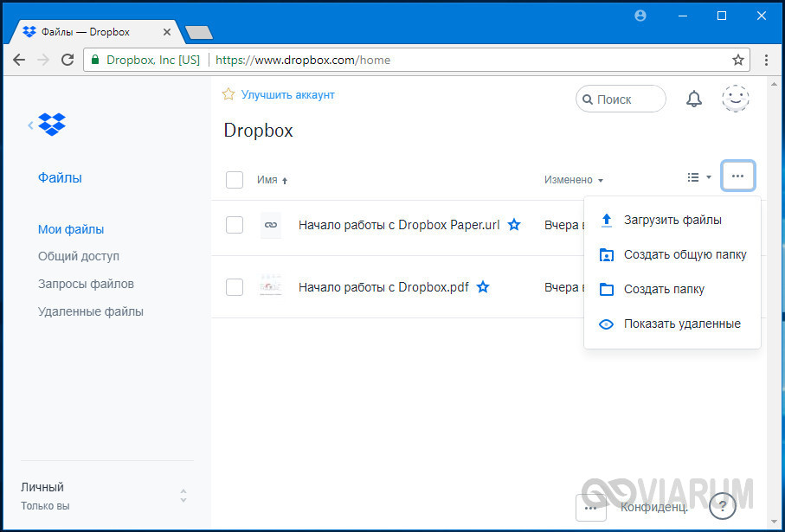
Task: Click the Конфиденц. footer link
Action: (x=653, y=508)
